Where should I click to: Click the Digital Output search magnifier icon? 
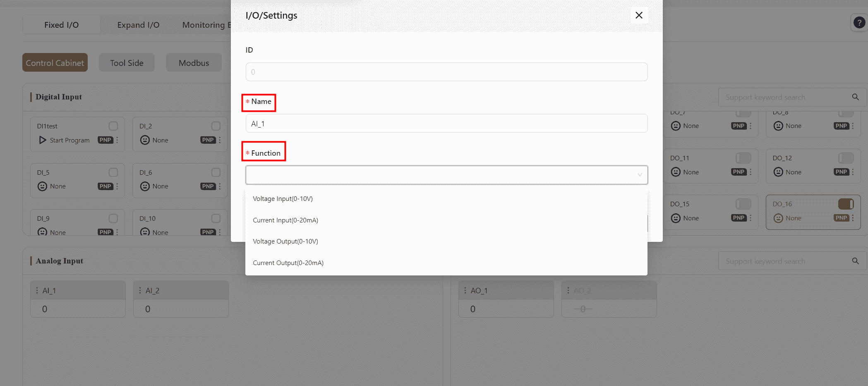click(x=855, y=97)
